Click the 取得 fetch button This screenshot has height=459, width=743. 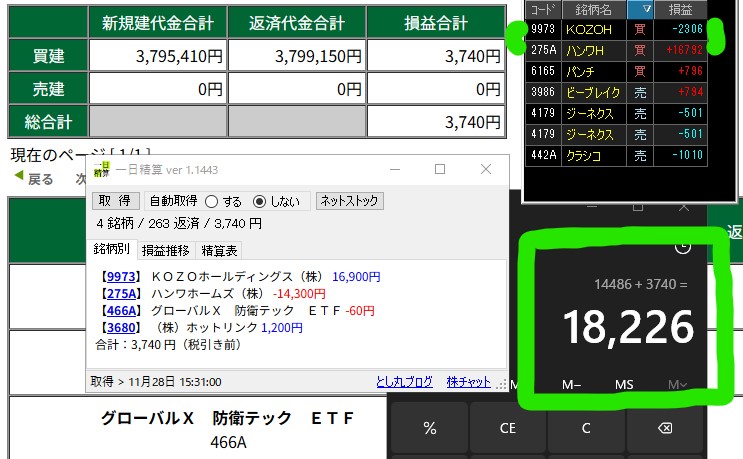tap(115, 201)
